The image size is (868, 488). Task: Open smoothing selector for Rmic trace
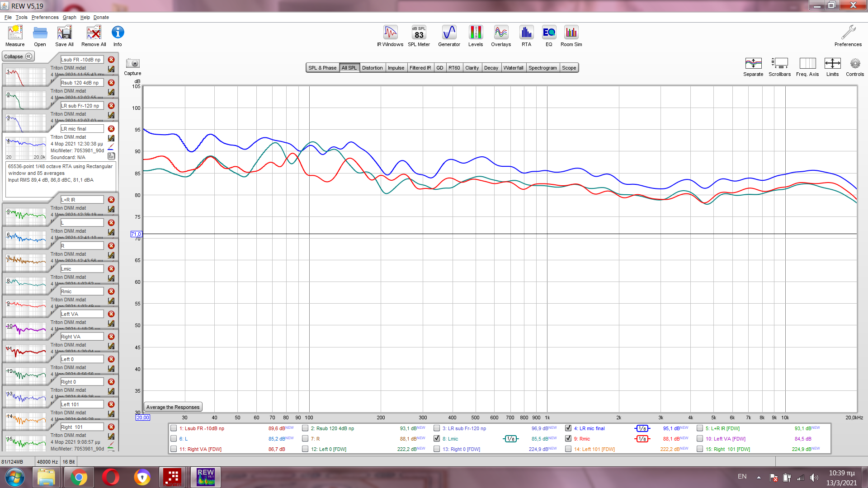[x=642, y=439]
